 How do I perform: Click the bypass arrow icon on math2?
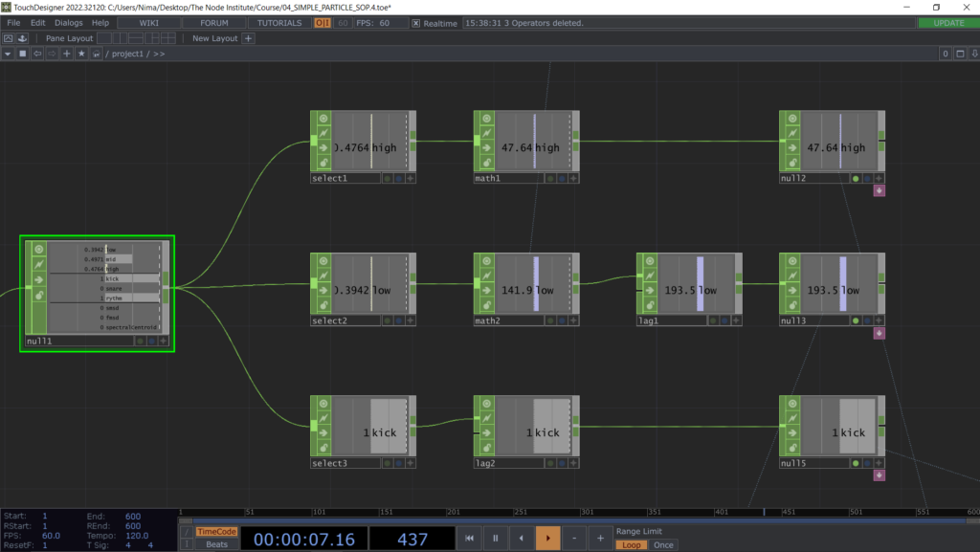click(x=487, y=291)
